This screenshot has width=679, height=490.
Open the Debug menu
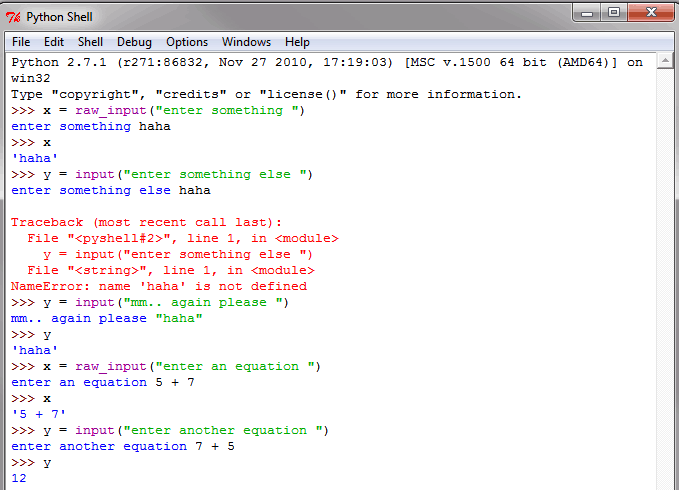coord(134,42)
